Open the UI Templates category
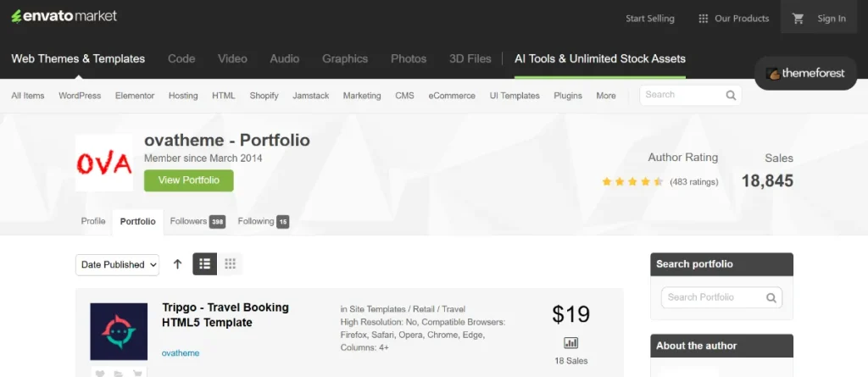 (515, 95)
